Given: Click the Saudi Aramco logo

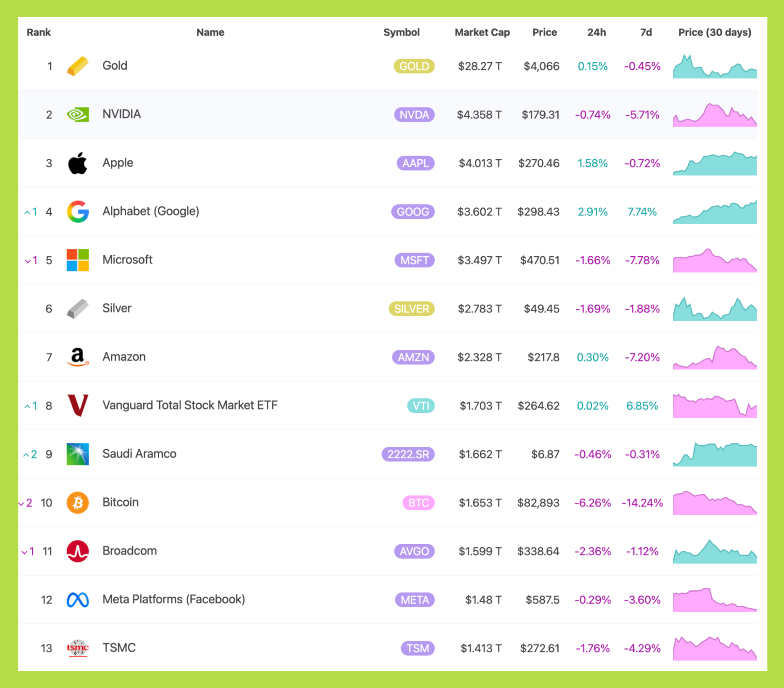Looking at the screenshot, I should [x=78, y=454].
